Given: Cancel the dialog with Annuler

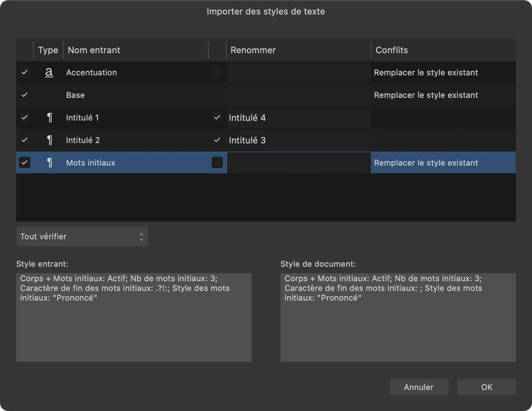Looking at the screenshot, I should tap(419, 387).
